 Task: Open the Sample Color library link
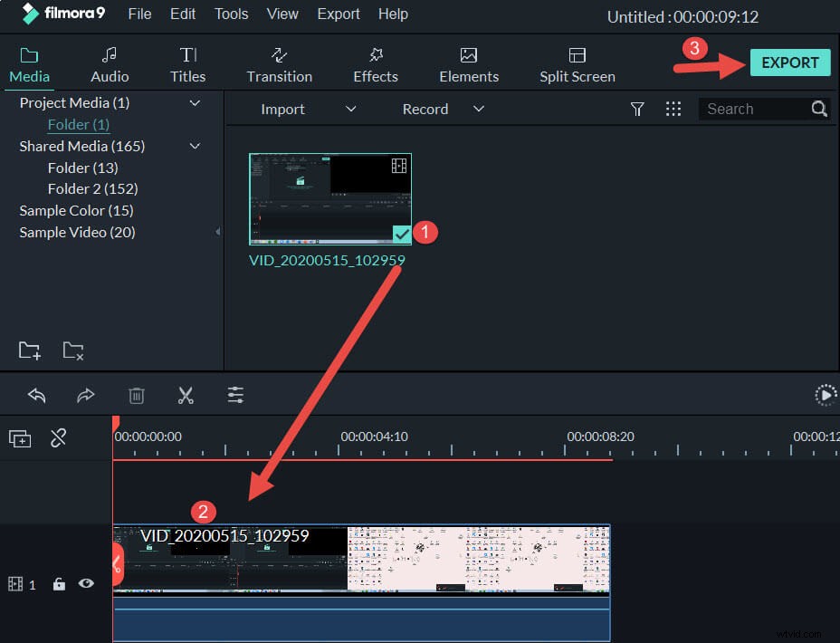tap(73, 210)
